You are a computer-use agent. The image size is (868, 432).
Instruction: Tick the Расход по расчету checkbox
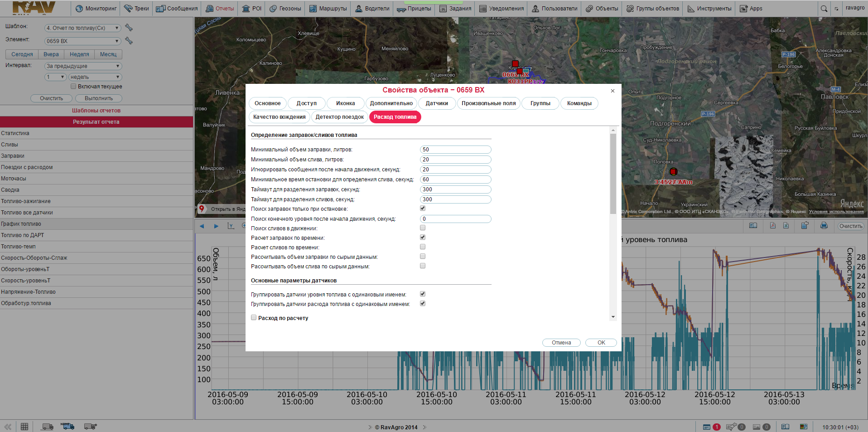[254, 318]
